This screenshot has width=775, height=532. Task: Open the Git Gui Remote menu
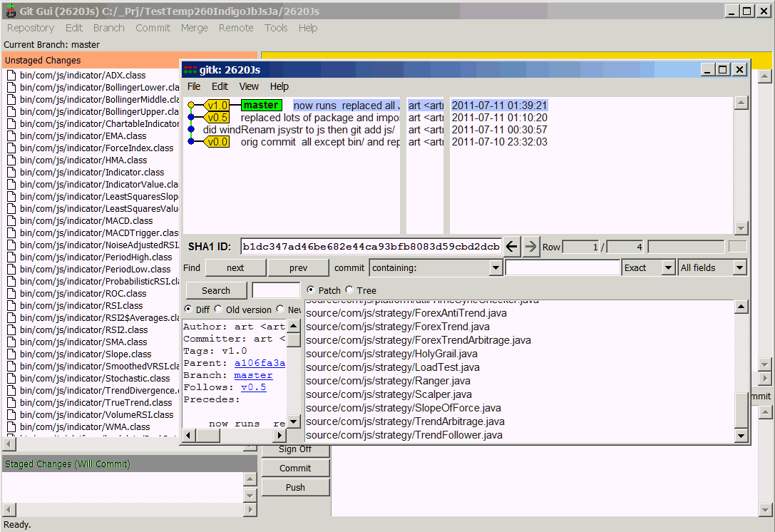[236, 29]
